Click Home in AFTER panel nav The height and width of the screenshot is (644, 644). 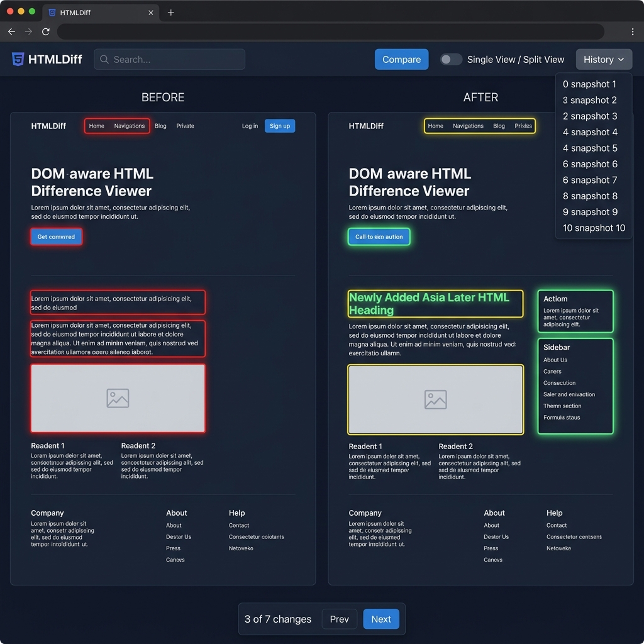click(435, 126)
